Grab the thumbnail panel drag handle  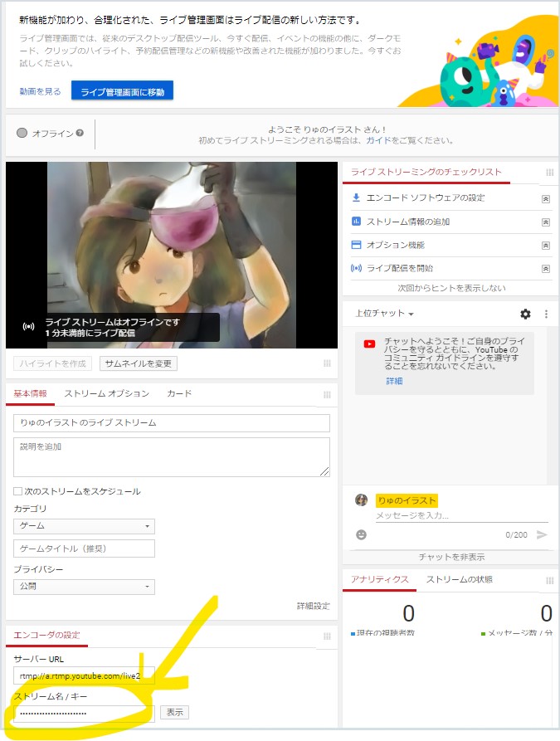click(x=327, y=363)
